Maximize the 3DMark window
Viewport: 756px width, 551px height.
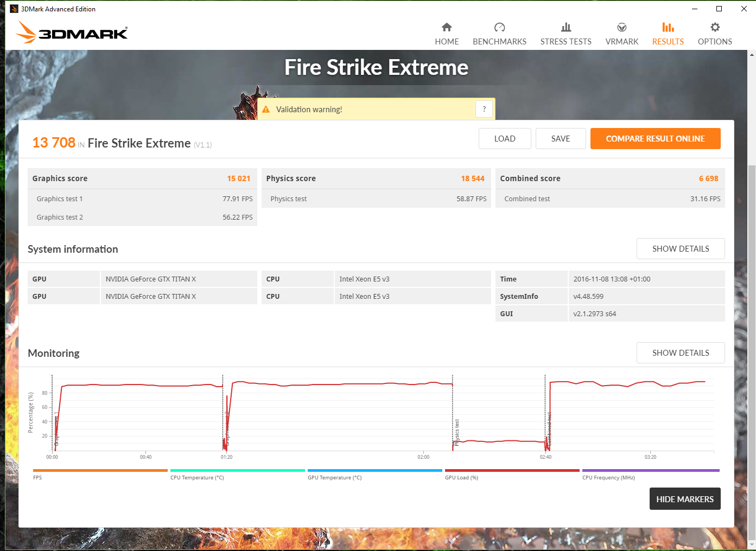pyautogui.click(x=719, y=9)
